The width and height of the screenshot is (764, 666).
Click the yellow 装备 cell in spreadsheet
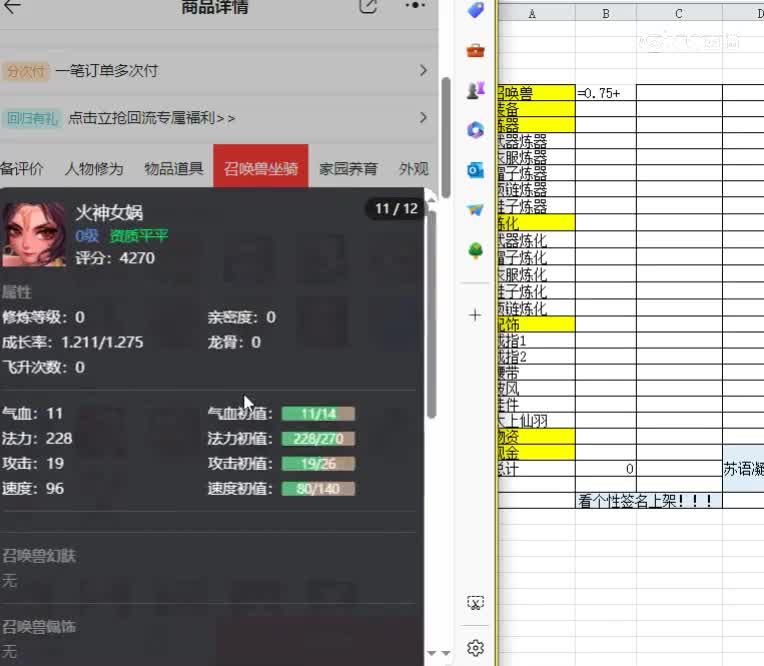536,109
